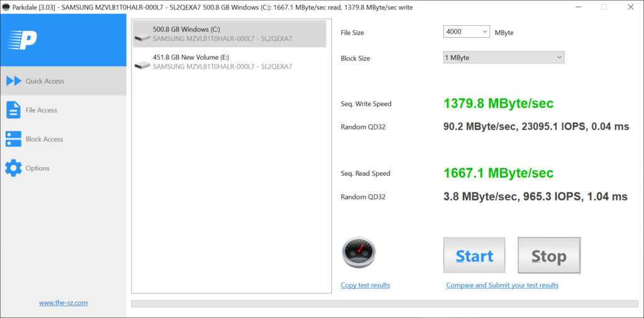
Task: Click the File Size label
Action: coord(352,33)
